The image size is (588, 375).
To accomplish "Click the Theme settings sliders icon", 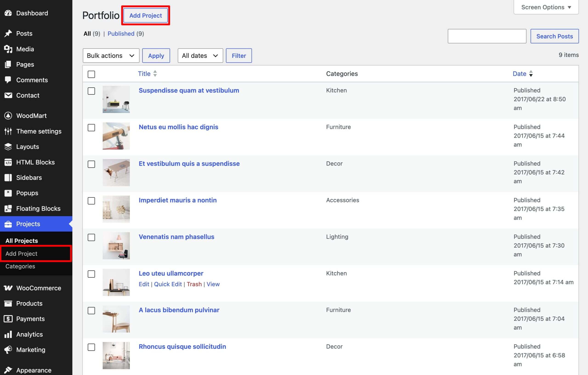I will (x=8, y=131).
